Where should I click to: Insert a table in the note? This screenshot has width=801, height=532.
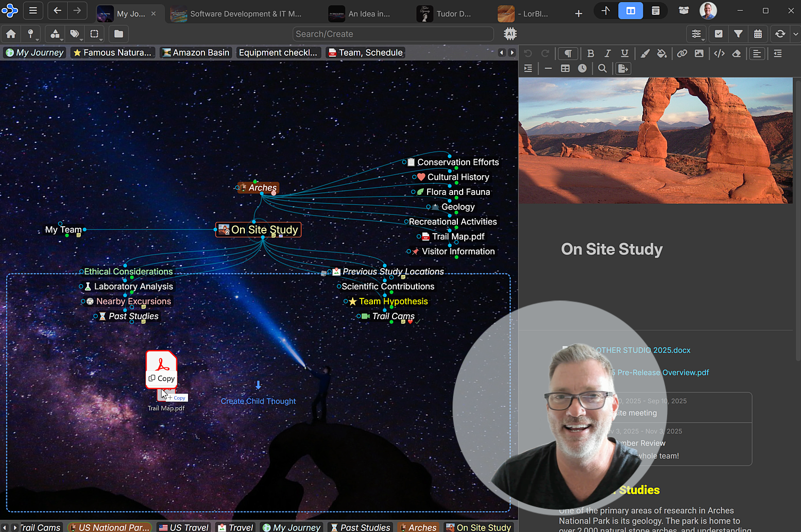pos(565,68)
